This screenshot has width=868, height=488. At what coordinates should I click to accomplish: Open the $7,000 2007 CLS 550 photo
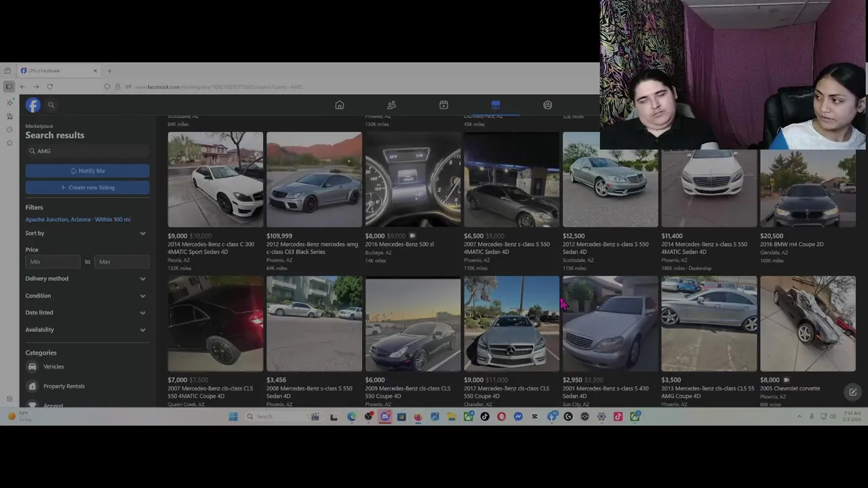pos(216,323)
